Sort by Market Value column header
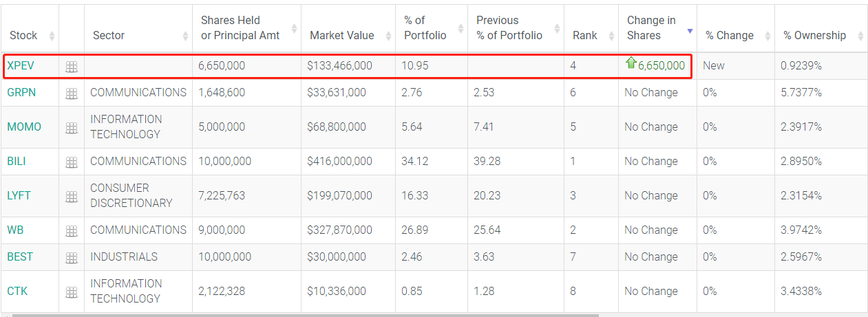 point(348,28)
